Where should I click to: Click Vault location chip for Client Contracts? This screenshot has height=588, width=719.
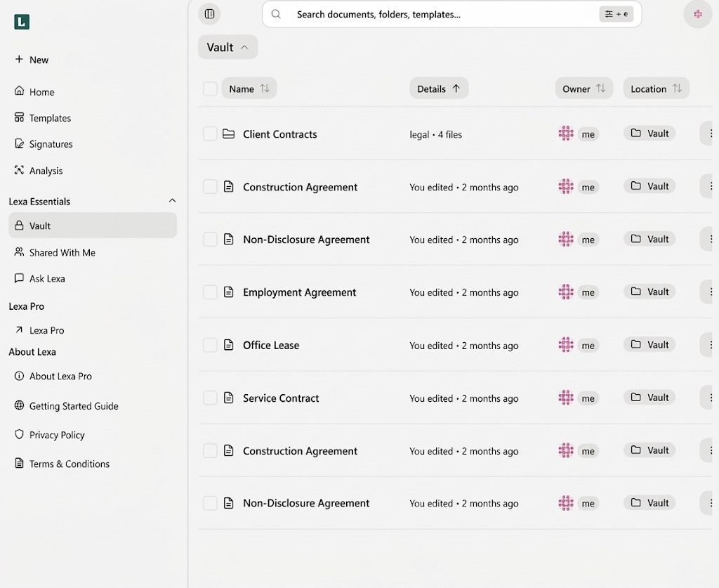pyautogui.click(x=649, y=133)
